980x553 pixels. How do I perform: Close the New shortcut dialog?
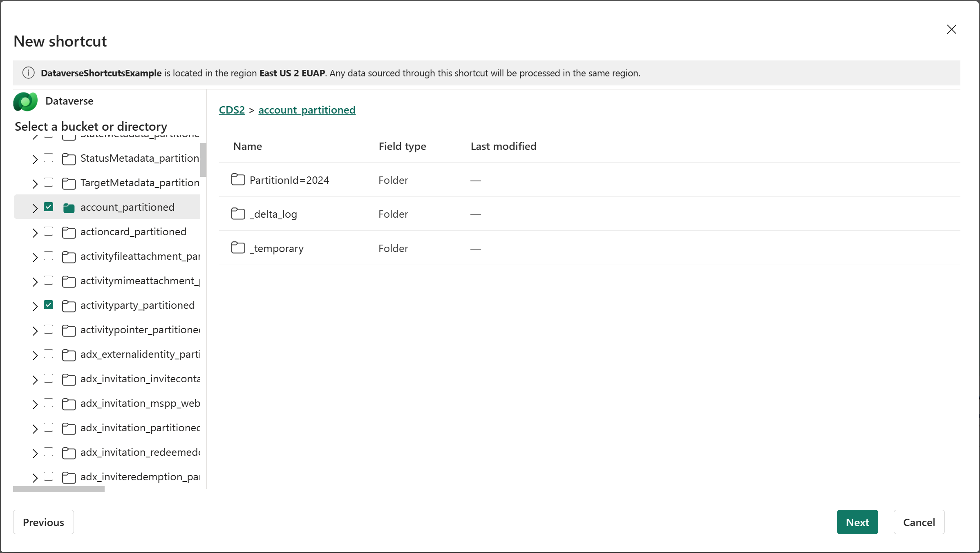pos(952,29)
